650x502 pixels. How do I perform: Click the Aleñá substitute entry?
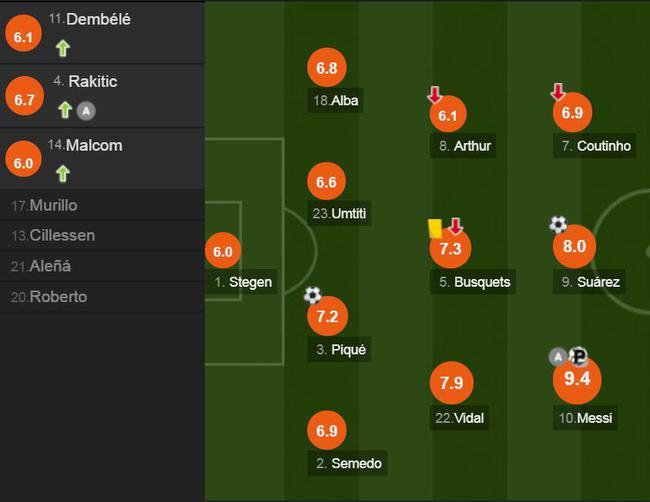(102, 266)
